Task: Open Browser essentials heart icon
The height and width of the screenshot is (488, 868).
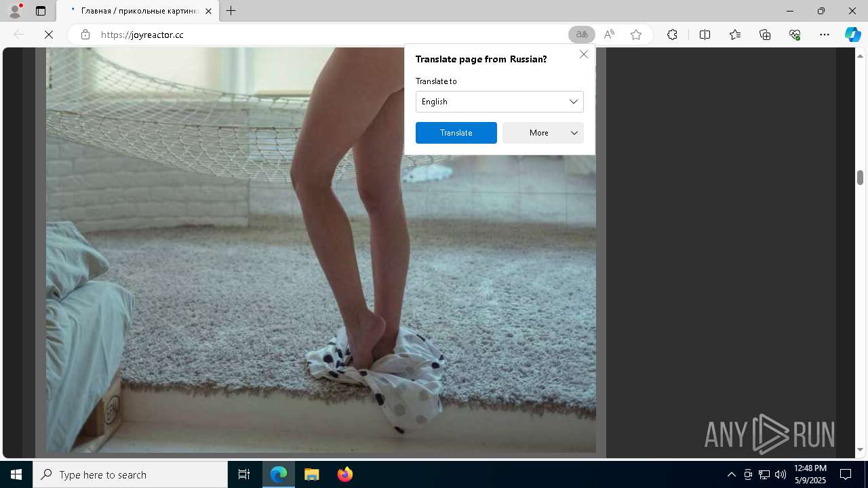Action: pos(795,35)
